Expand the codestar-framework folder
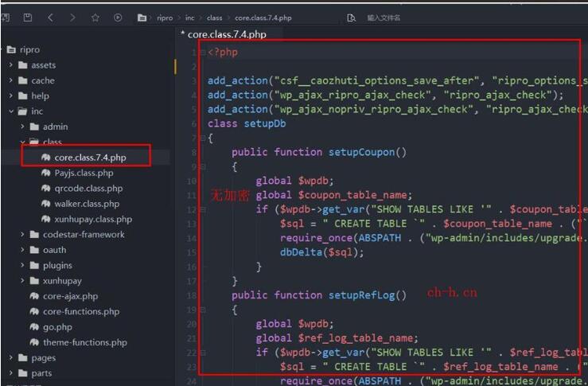The height and width of the screenshot is (386, 588). [x=23, y=235]
